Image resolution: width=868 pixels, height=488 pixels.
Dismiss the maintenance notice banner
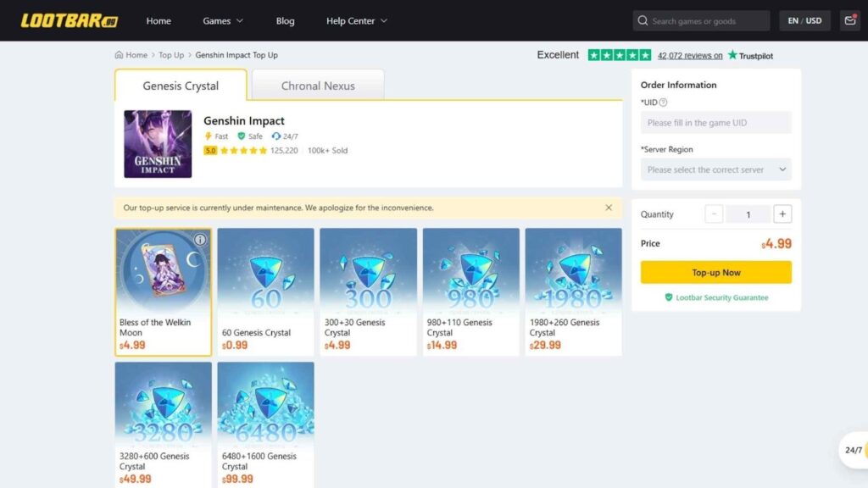click(x=609, y=208)
